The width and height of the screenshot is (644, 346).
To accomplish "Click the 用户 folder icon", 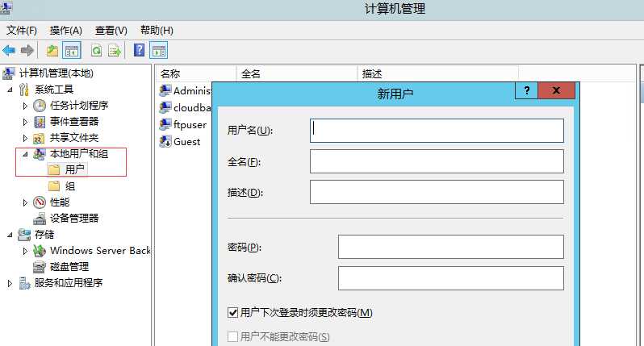I will (x=54, y=169).
